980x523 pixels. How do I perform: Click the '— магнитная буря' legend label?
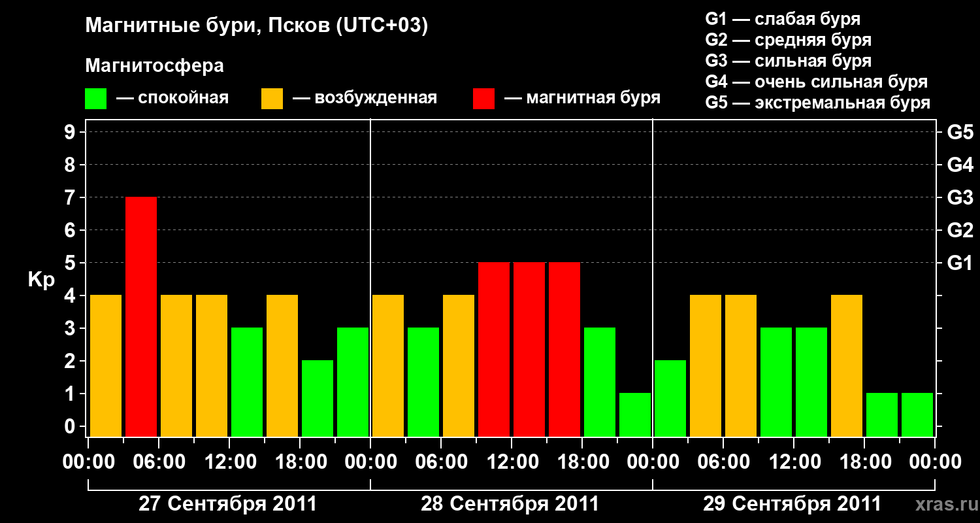(583, 99)
